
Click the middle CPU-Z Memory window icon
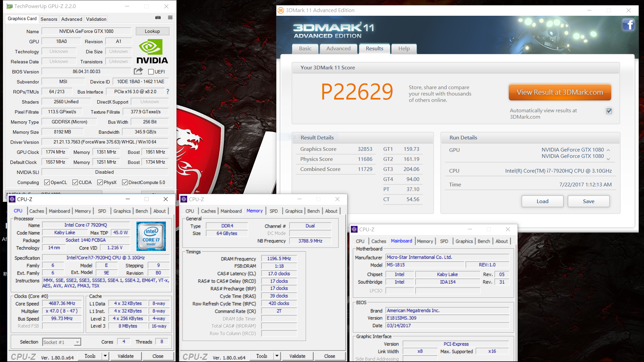point(184,199)
